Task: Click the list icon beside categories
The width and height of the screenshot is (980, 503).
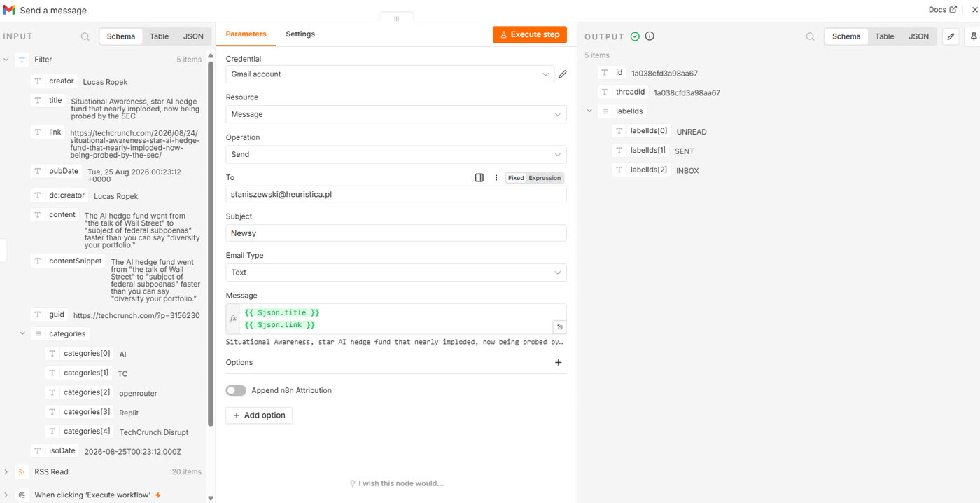Action: 38,334
